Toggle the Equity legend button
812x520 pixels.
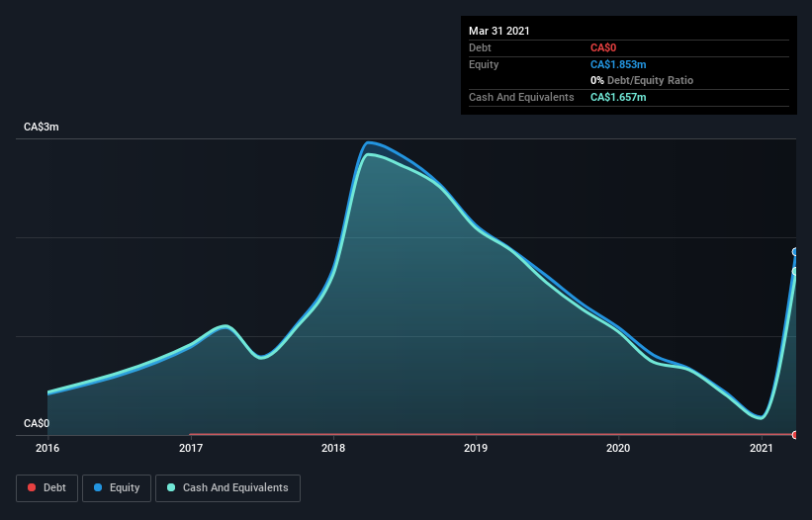click(117, 488)
